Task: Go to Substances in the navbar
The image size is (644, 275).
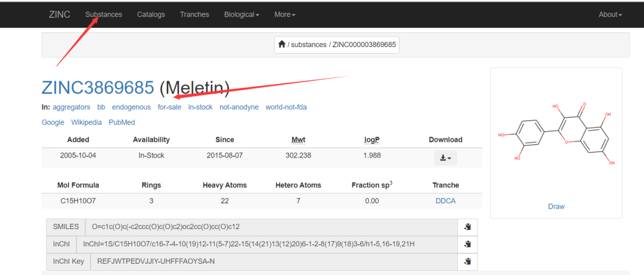Action: click(x=104, y=14)
